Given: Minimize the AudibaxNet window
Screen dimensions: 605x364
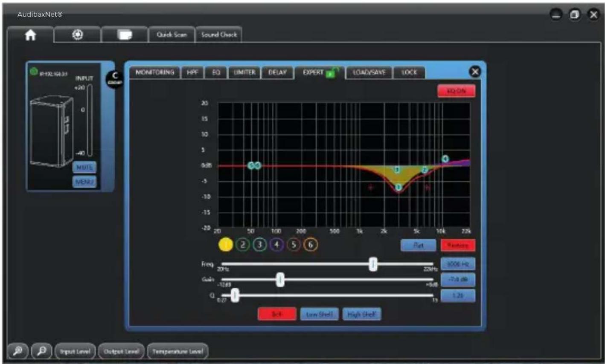Looking at the screenshot, I should (556, 15).
